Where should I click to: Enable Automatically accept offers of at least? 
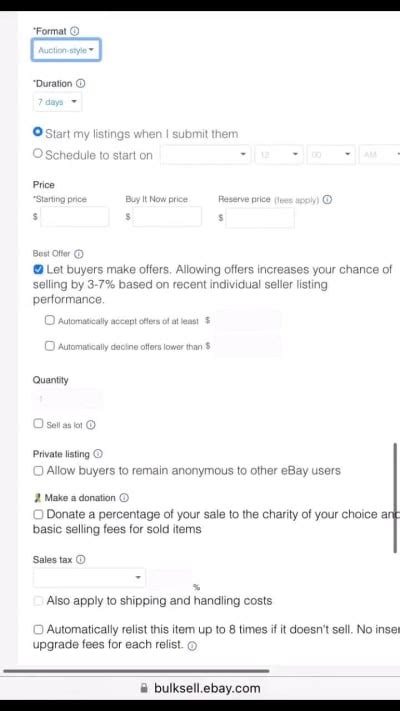coord(49,320)
